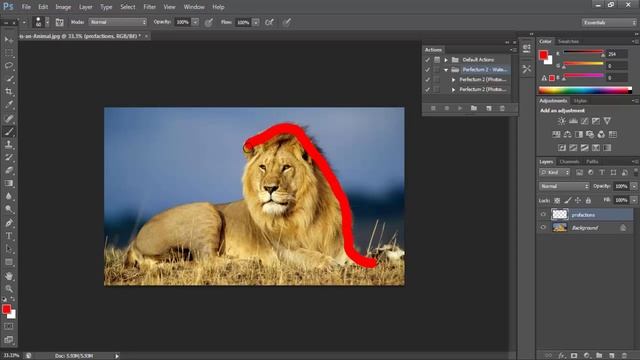Lock layer position
Screen dimensions: 640x360
pos(578,200)
